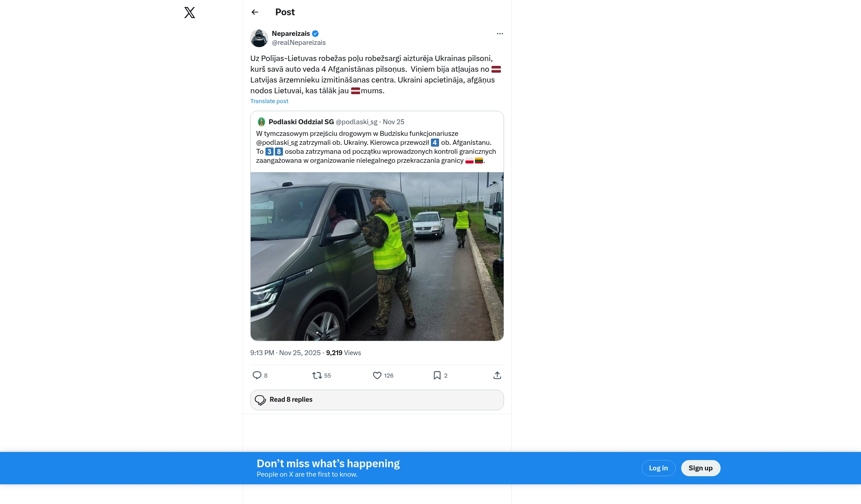
Task: Open the Podlaski Oddział SG avatar
Action: (x=261, y=122)
